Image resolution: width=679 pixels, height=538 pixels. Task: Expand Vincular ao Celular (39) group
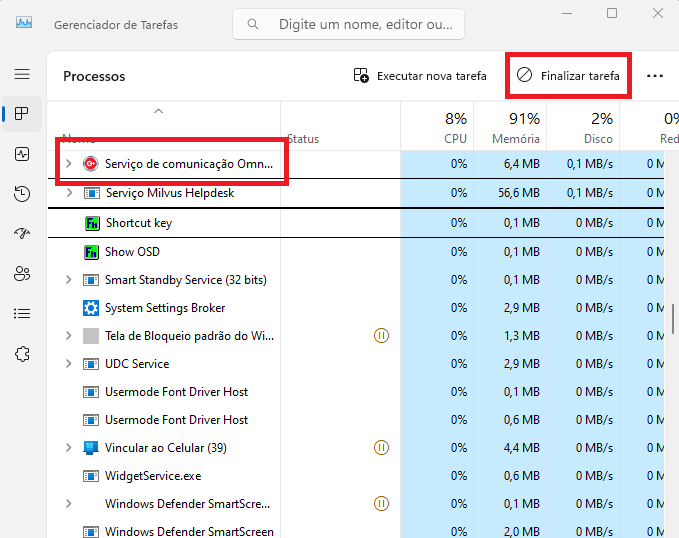[x=68, y=447]
